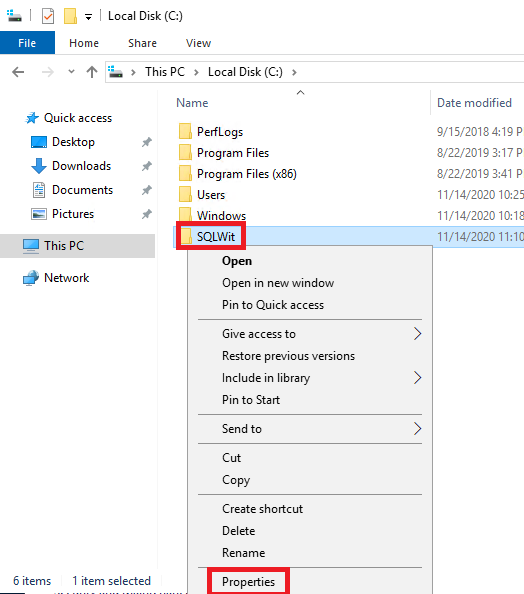Image resolution: width=524 pixels, height=594 pixels.
Task: Click the New folder quick access icon
Action: click(70, 16)
